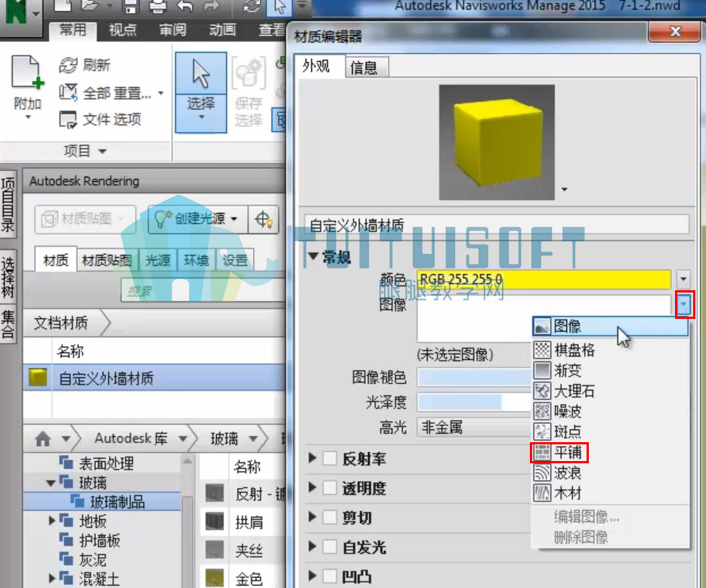Click the material name field 自定义外墙材质

497,224
